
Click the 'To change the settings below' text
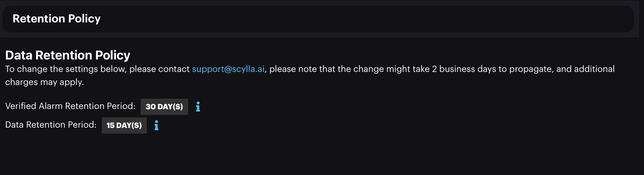click(66, 69)
